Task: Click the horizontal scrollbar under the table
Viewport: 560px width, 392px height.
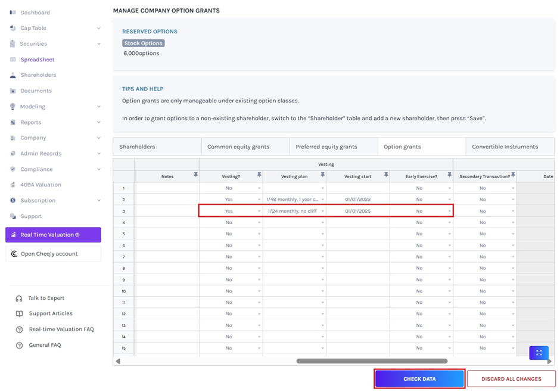Action: 372,361
